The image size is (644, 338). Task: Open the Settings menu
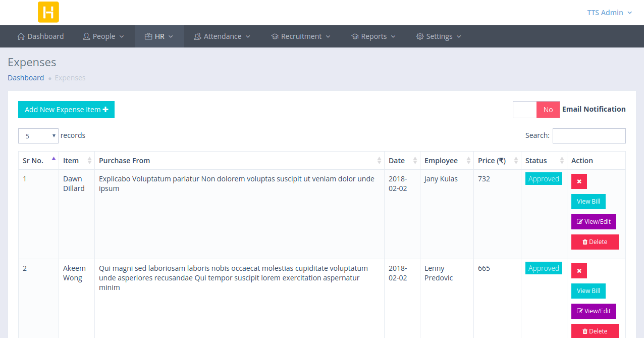click(438, 36)
